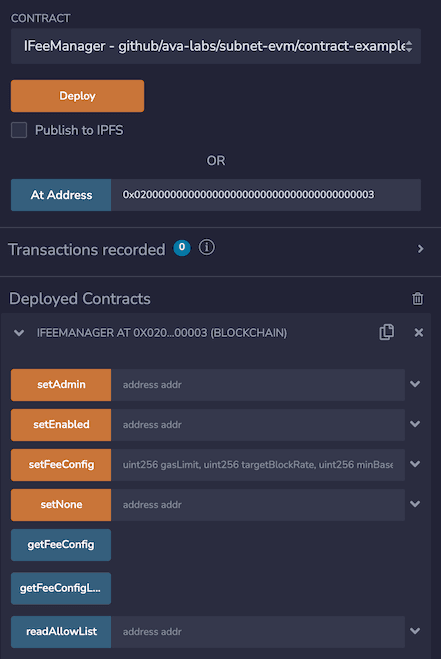Open the CONTRACT selection dropdown
This screenshot has height=659, width=441.
click(x=216, y=46)
